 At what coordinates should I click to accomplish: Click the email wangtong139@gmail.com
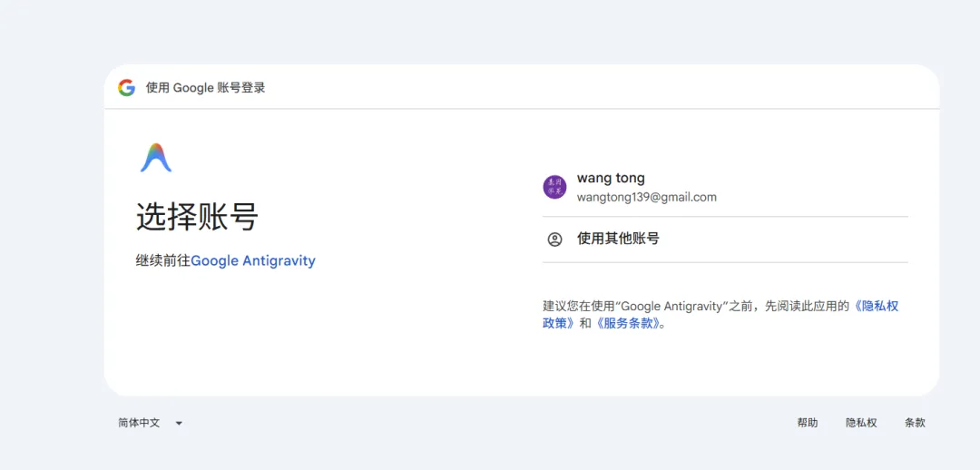tap(646, 198)
